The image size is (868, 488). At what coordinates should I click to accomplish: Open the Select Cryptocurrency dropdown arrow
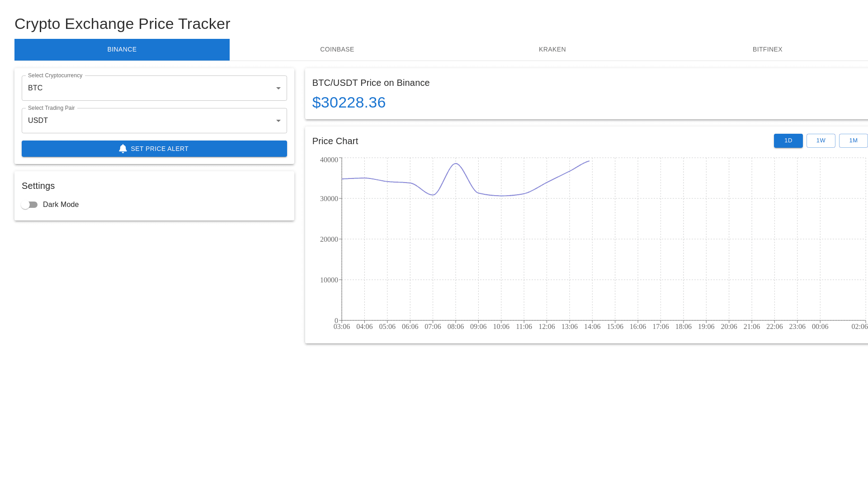(278, 88)
